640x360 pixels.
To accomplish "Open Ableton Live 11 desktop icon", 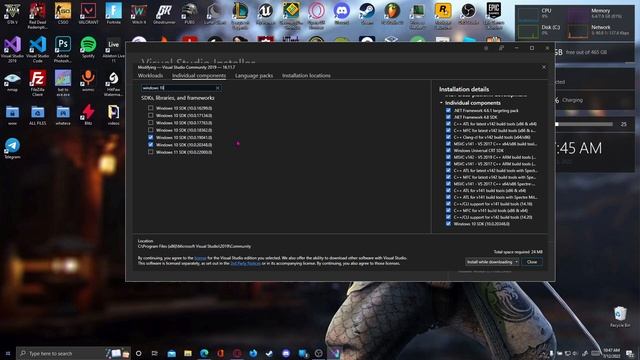I will click(x=113, y=49).
